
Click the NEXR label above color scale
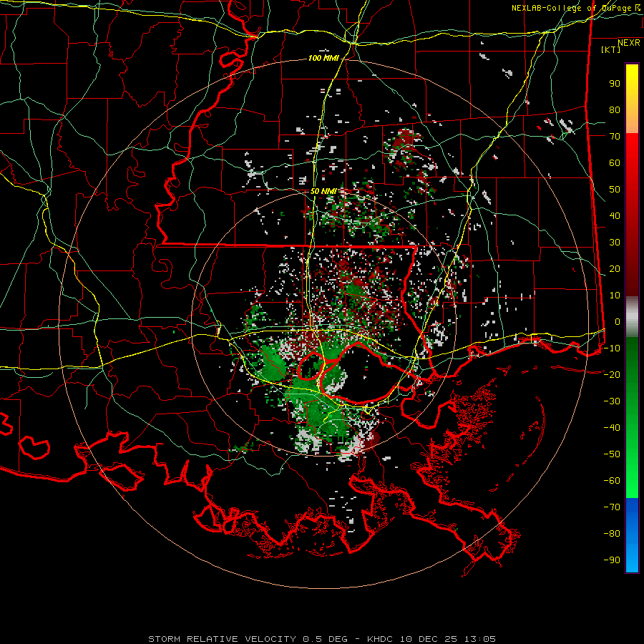tap(629, 42)
